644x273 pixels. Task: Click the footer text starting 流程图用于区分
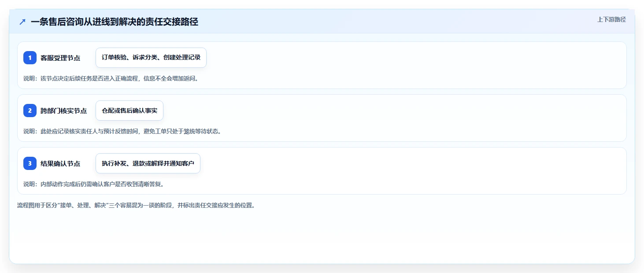[x=136, y=205]
